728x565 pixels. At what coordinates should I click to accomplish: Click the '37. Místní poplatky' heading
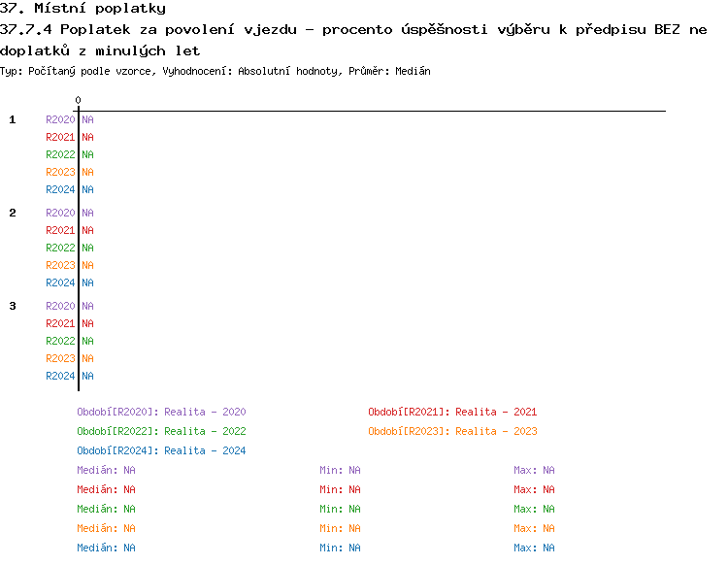(x=83, y=9)
